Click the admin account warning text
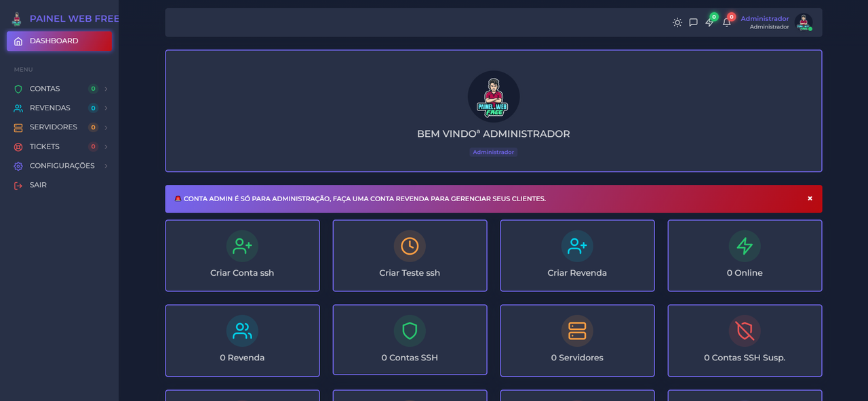The height and width of the screenshot is (401, 868). tap(365, 199)
